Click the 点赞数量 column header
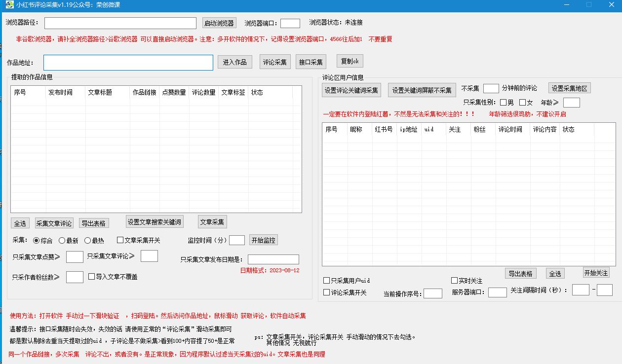 174,93
